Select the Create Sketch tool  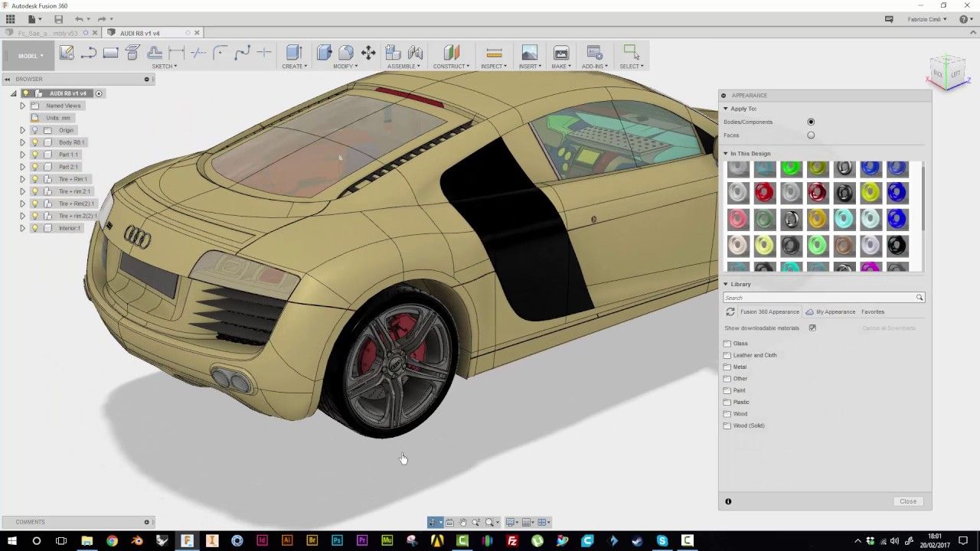pyautogui.click(x=67, y=51)
